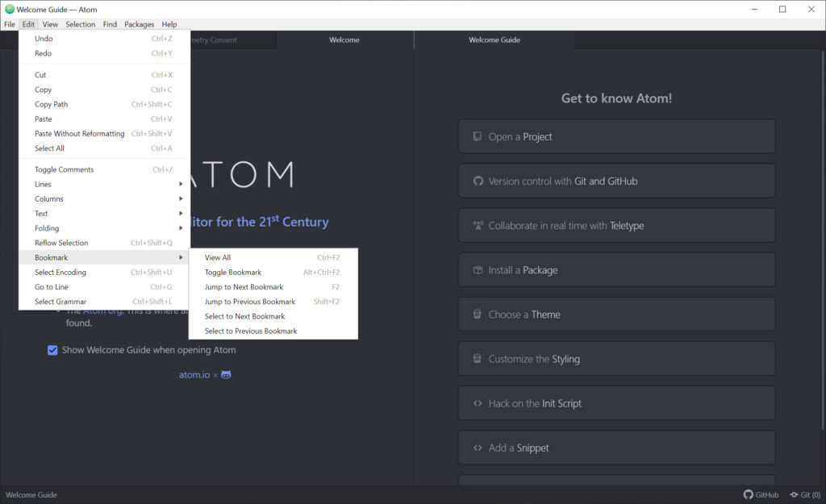Click the book icon beside Open a Project
826x504 pixels.
[x=478, y=137]
